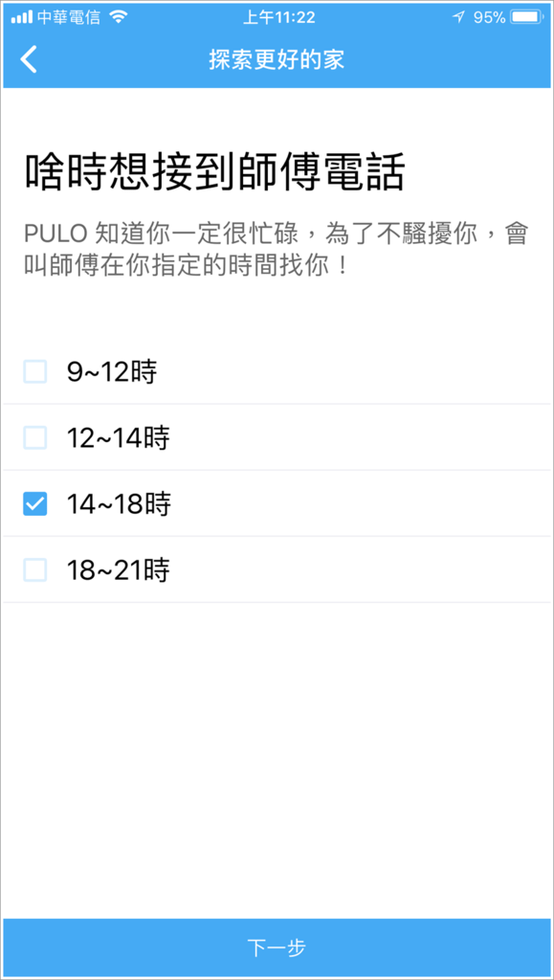This screenshot has height=980, width=554.
Task: Tap the back arrow icon
Action: click(x=29, y=60)
